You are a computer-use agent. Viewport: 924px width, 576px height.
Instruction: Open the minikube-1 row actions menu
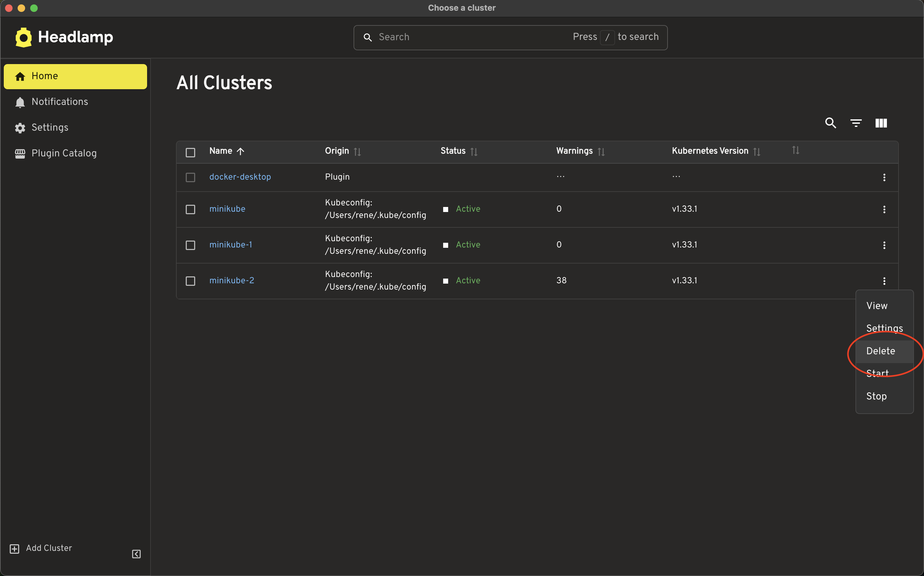[884, 245]
